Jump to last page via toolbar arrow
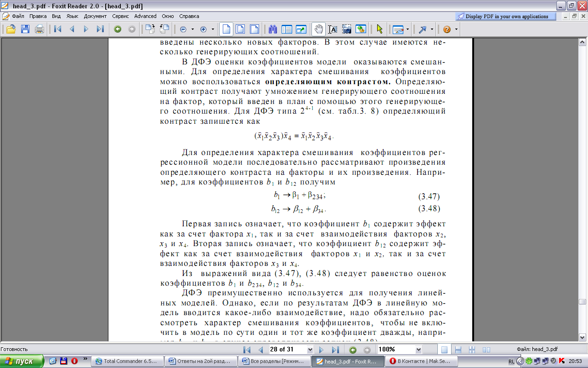The width and height of the screenshot is (588, 368). point(100,29)
